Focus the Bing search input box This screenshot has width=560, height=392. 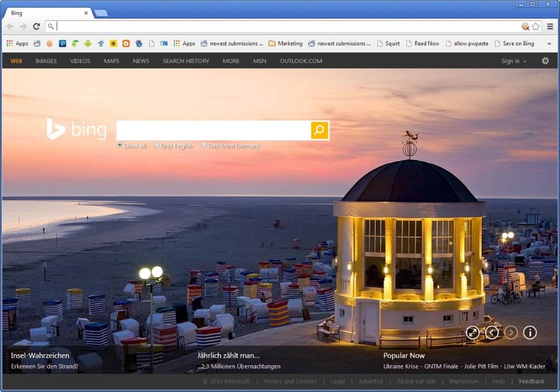click(x=214, y=130)
